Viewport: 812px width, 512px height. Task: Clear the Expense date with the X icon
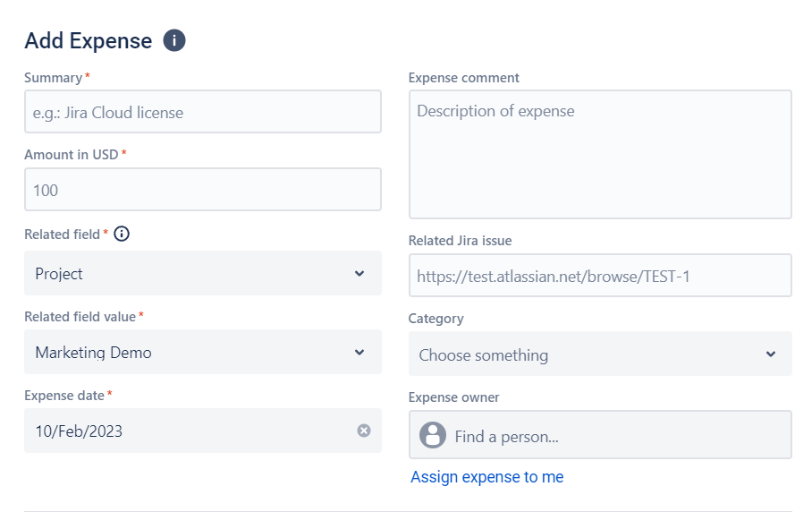coord(364,431)
